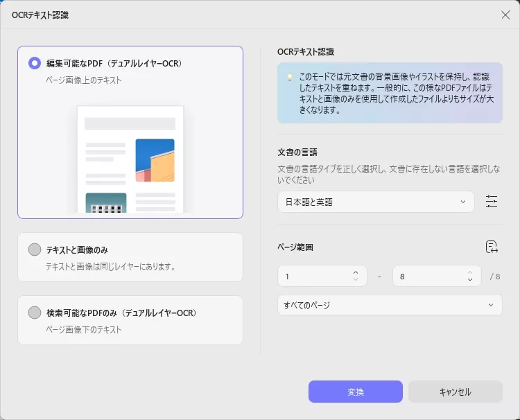Image resolution: width=520 pixels, height=420 pixels.
Task: Click the 変換 convert button
Action: [x=355, y=392]
